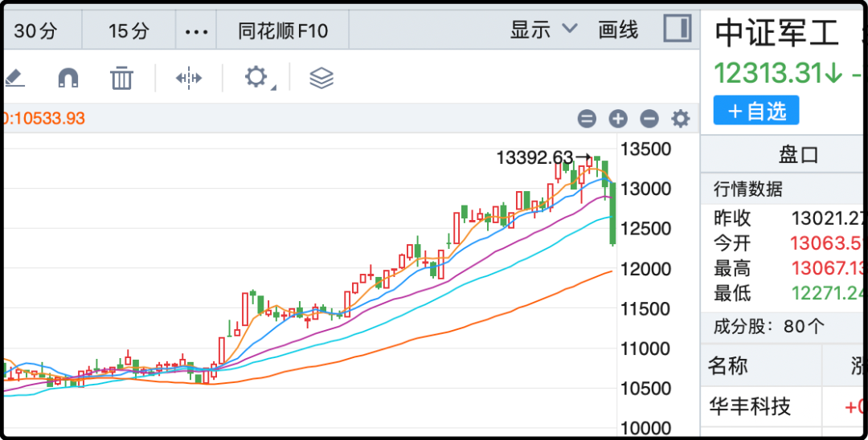Click the first minus circle icon
Viewport: 868px width, 440px height.
[587, 119]
